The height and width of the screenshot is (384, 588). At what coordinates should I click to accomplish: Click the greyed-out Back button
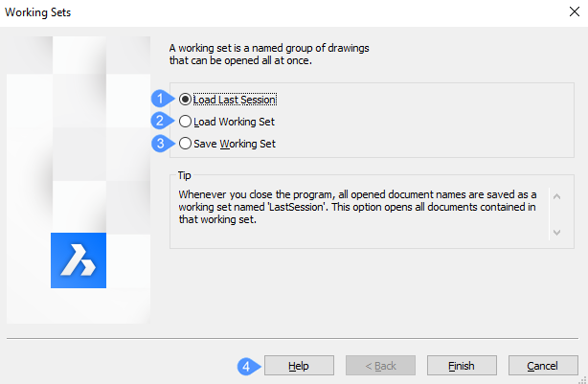380,366
